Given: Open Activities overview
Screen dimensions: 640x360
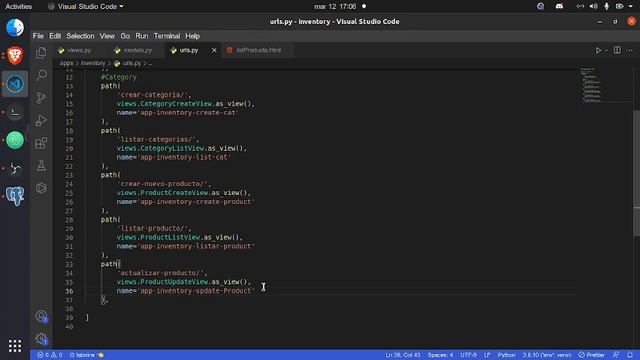Looking at the screenshot, I should click(18, 7).
